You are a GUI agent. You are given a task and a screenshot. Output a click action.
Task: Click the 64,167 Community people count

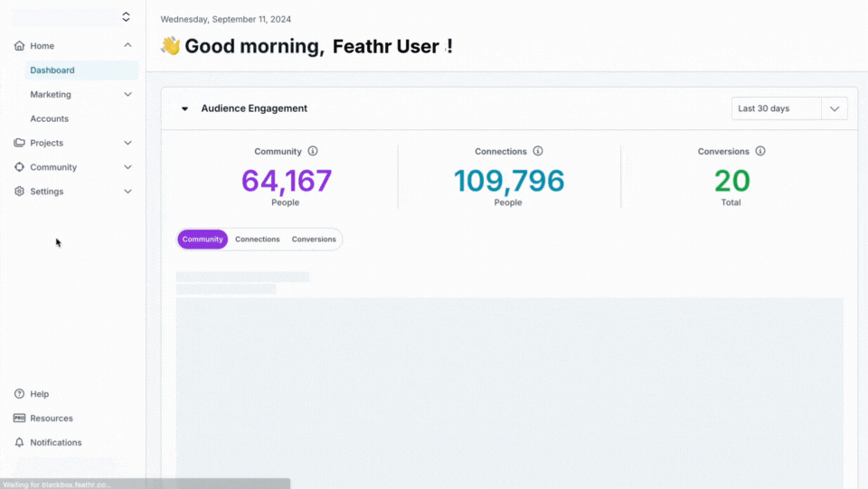[x=287, y=181]
